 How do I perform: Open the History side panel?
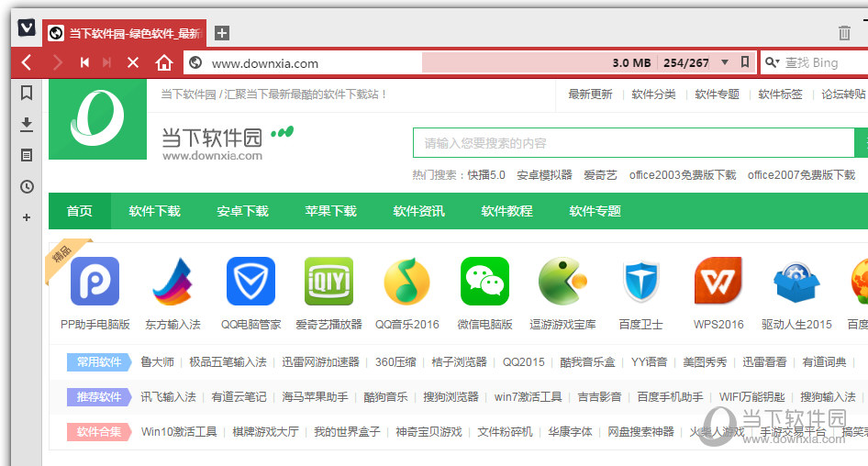coord(27,186)
